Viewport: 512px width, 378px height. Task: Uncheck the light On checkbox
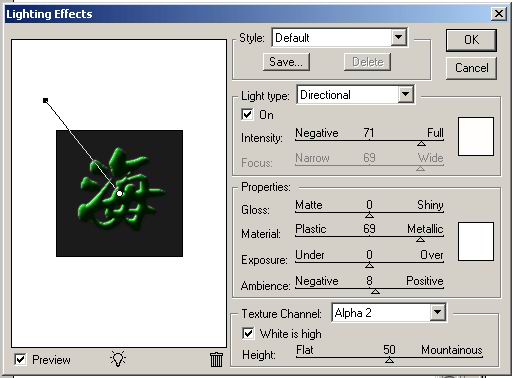tap(247, 115)
